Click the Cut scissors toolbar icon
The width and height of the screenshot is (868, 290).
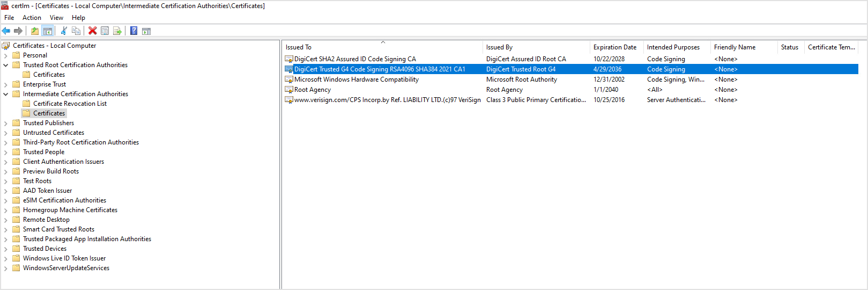click(64, 31)
